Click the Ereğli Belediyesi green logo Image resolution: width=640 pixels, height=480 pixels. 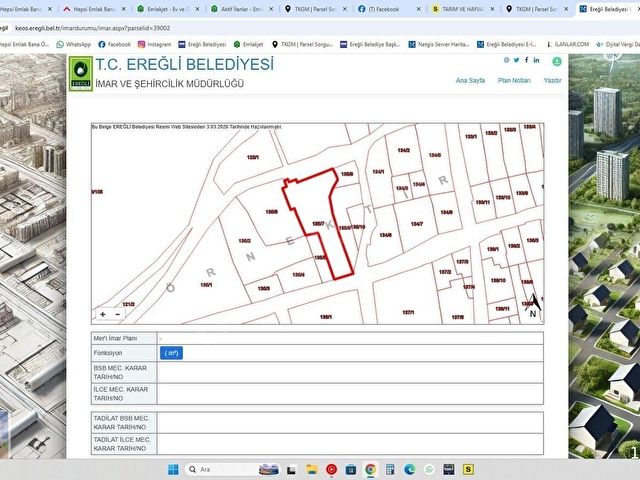point(81,73)
